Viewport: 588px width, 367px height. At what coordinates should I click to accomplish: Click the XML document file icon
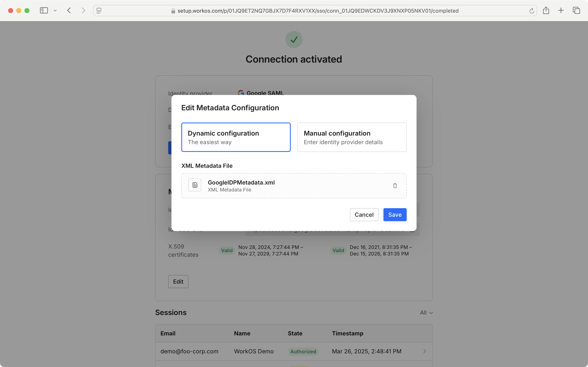pos(195,185)
